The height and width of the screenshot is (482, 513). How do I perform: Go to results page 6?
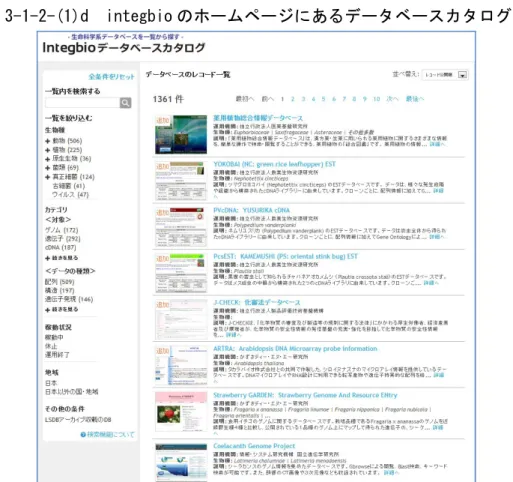point(334,99)
